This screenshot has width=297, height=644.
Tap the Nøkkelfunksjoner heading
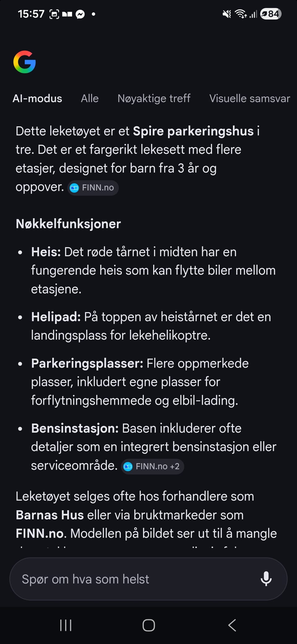point(68,224)
